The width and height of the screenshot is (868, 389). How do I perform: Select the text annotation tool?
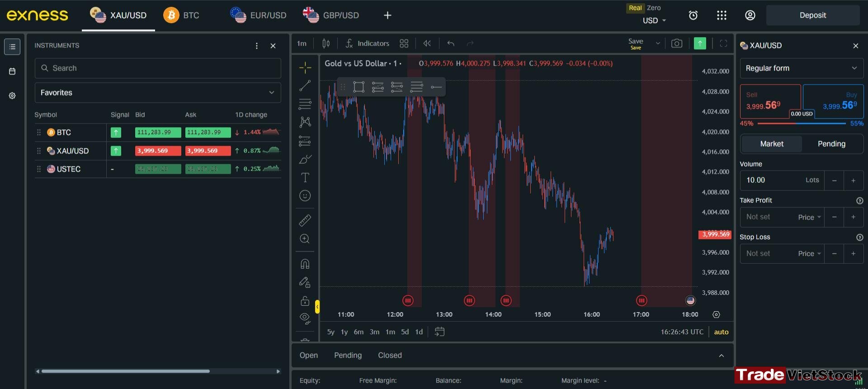(x=305, y=177)
